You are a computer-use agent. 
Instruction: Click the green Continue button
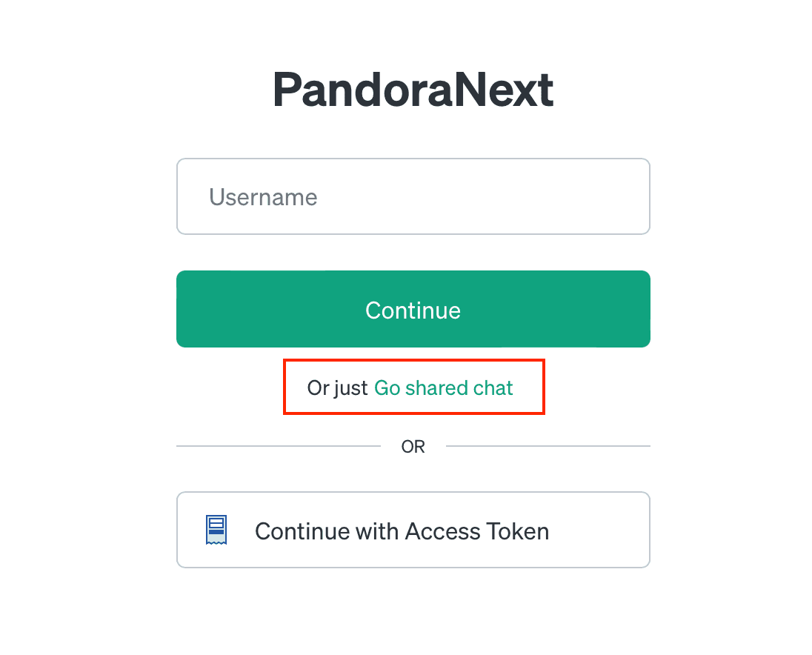tap(413, 309)
